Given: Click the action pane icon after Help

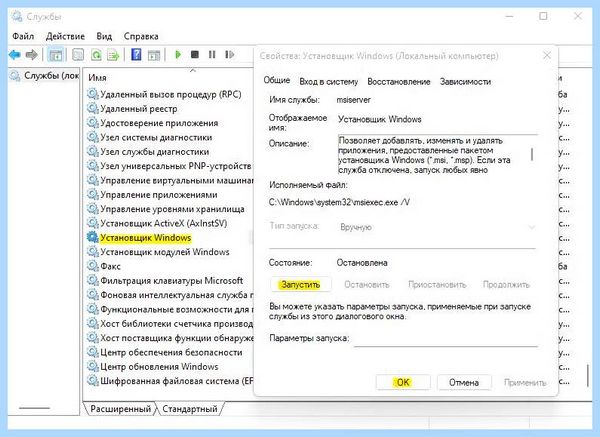Looking at the screenshot, I should pos(154,55).
